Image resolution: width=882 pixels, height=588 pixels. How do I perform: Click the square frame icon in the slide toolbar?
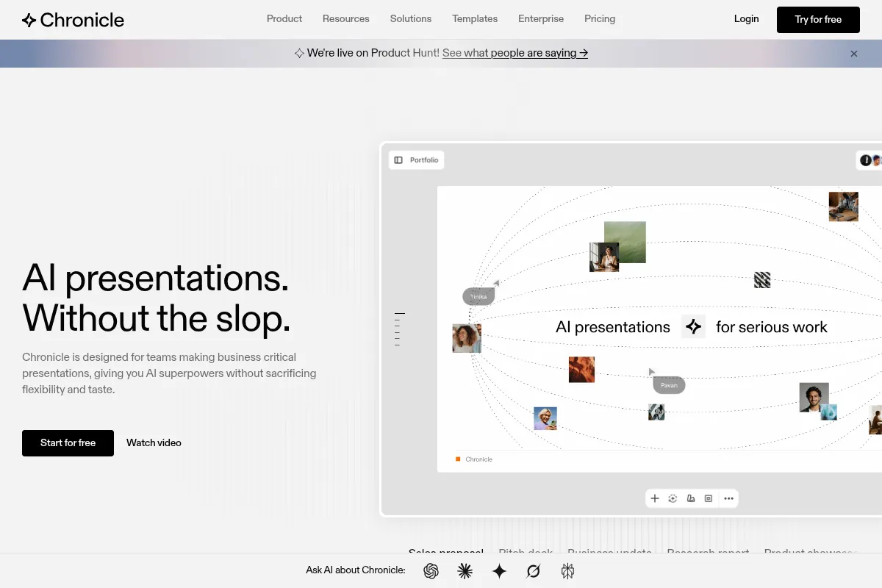coord(709,498)
